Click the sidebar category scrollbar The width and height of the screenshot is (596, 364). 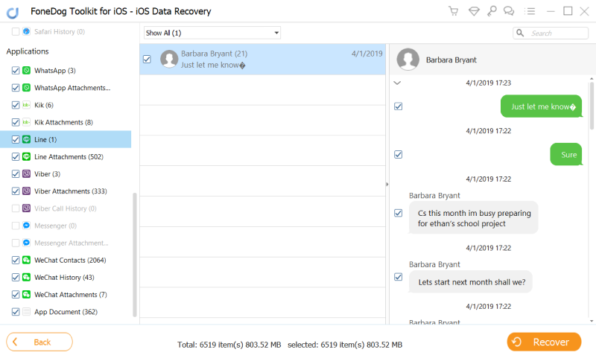134,255
